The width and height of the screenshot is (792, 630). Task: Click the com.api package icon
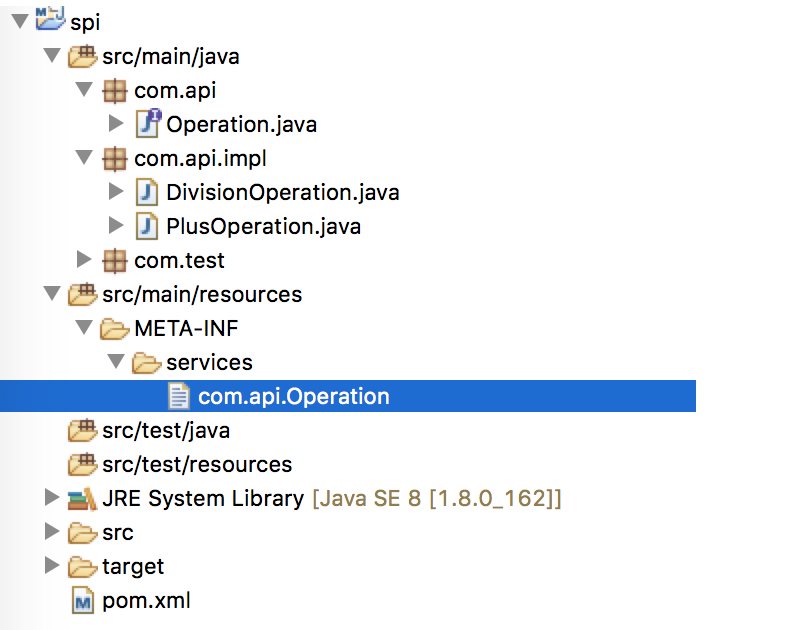click(x=116, y=91)
